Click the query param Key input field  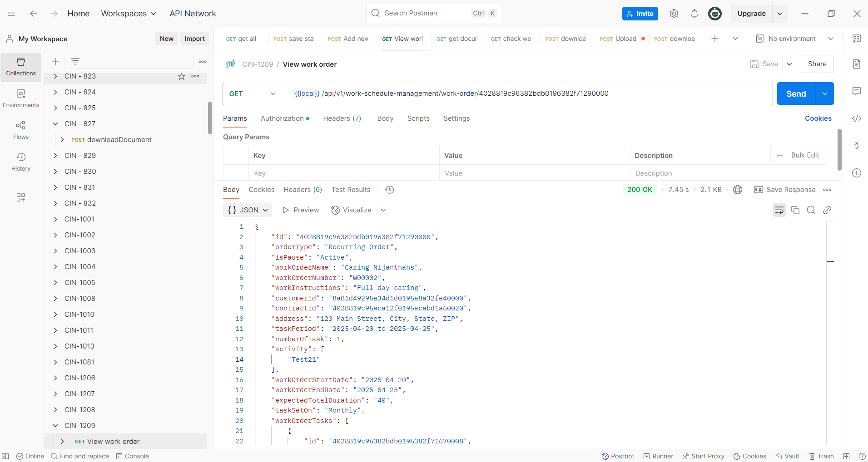pyautogui.click(x=344, y=173)
